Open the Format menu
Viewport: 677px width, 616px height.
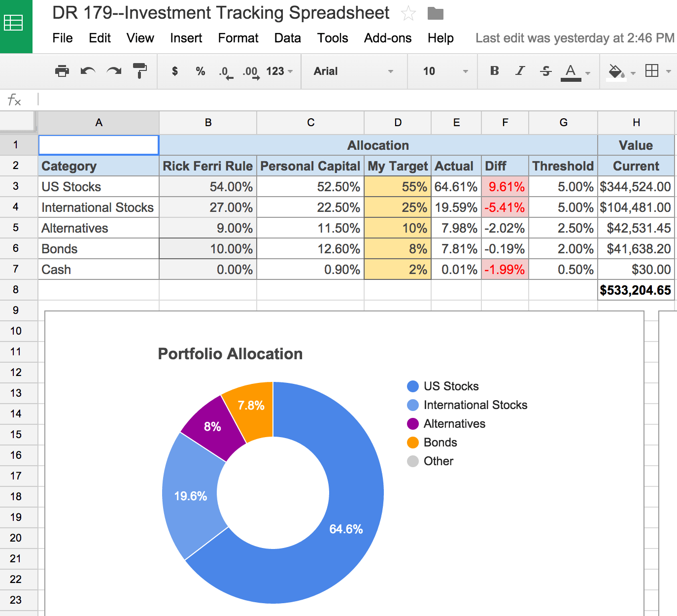click(238, 38)
